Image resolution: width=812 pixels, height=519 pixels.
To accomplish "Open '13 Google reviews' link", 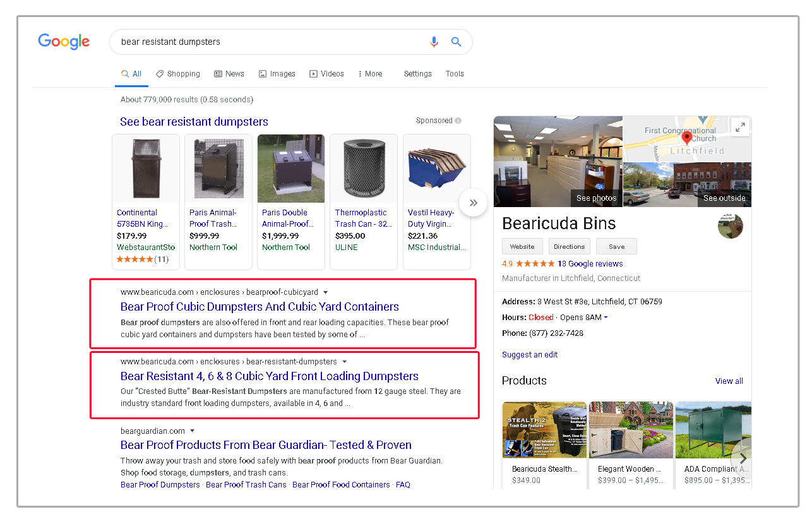I will [x=590, y=264].
